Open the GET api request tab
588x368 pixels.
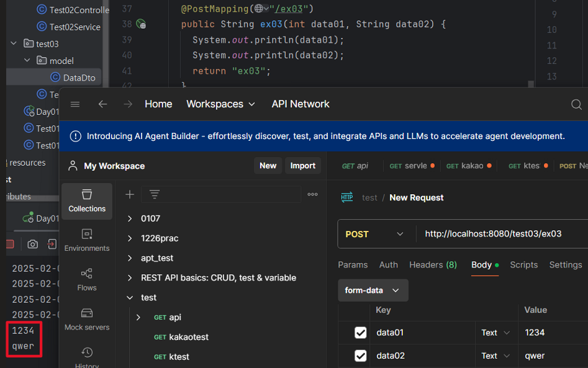click(x=355, y=166)
